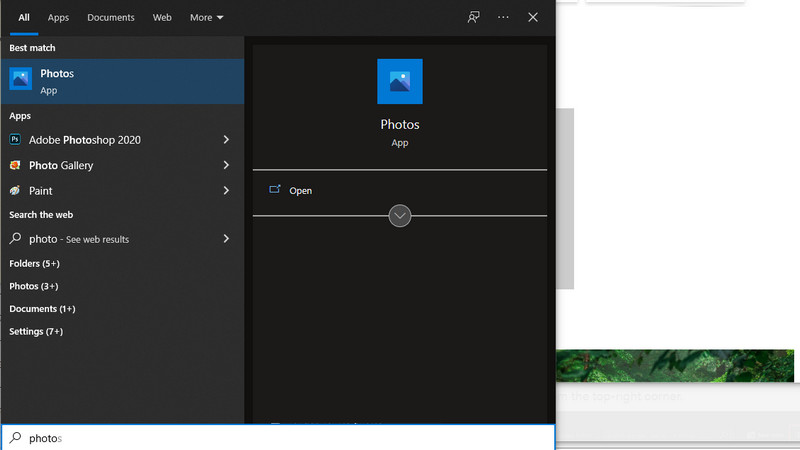The height and width of the screenshot is (450, 800).
Task: Click the Paint app icon
Action: pos(15,190)
